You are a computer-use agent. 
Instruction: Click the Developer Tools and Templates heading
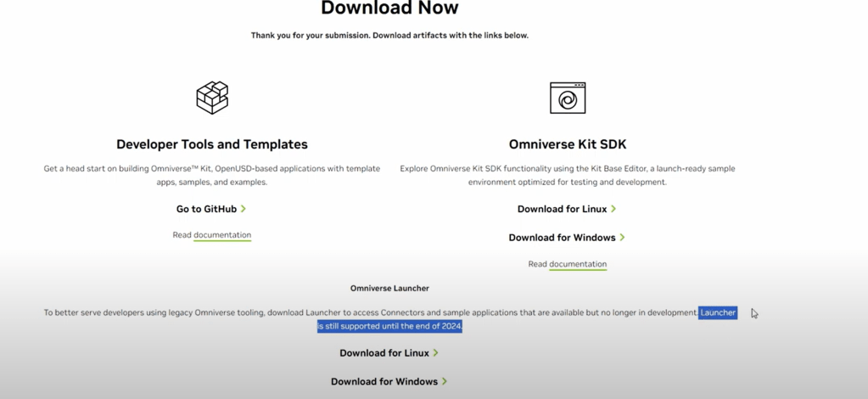[212, 144]
